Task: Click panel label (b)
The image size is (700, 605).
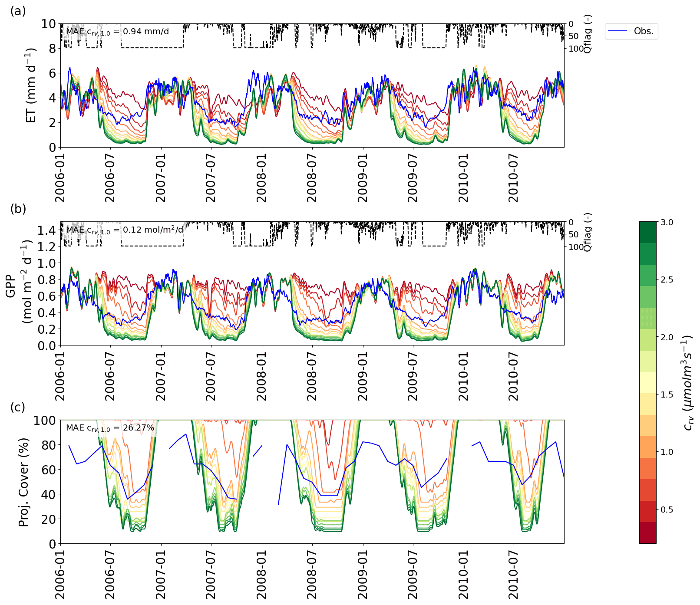Action: pos(18,209)
